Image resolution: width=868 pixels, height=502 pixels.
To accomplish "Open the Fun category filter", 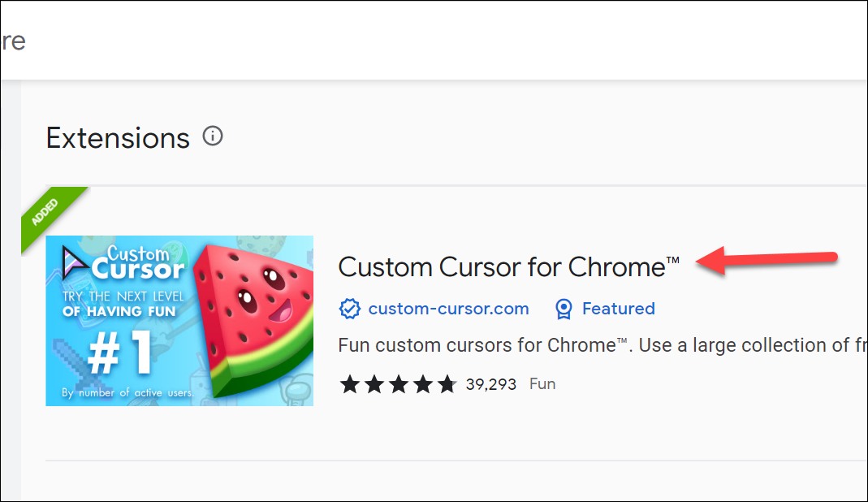I will tap(542, 383).
